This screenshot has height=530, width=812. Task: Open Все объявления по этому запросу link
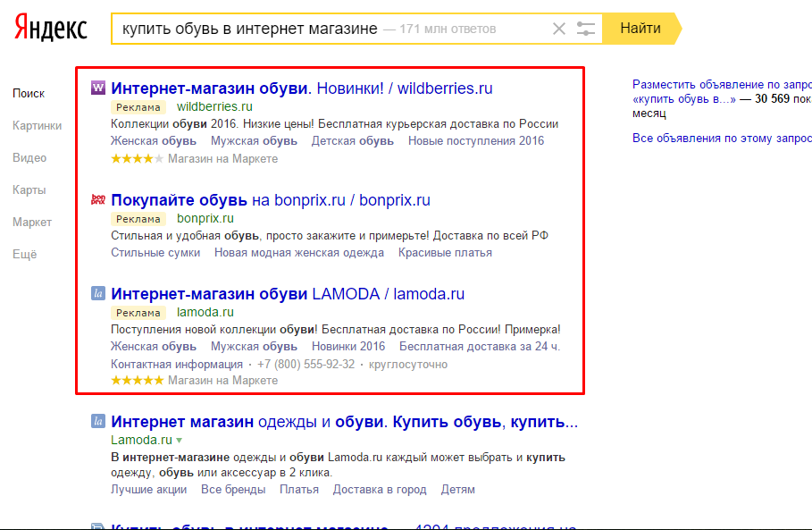pyautogui.click(x=722, y=139)
